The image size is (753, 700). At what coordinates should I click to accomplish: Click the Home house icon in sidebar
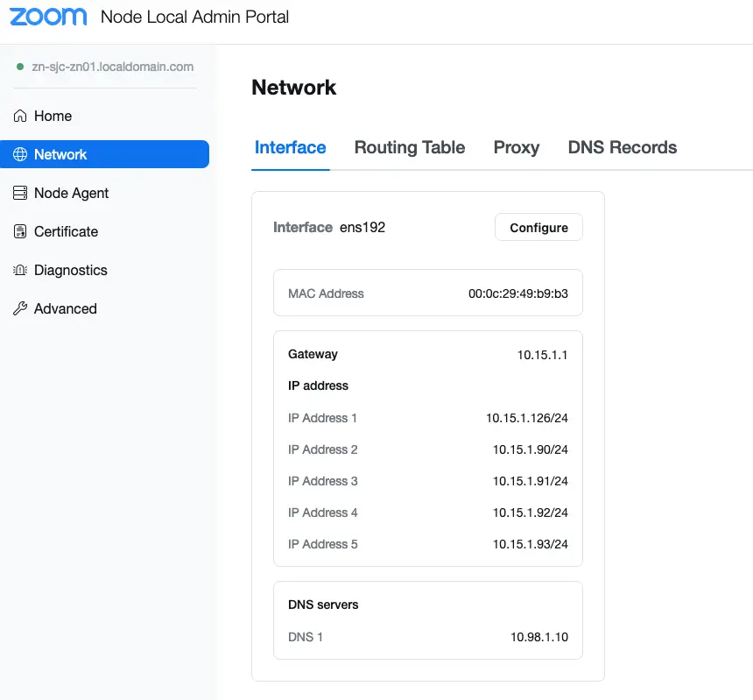point(20,116)
